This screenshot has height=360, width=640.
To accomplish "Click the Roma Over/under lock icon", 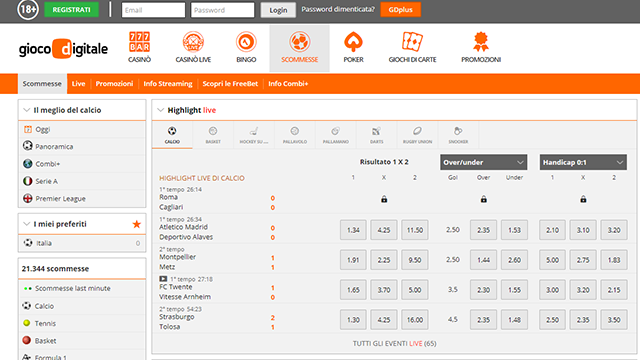I will (x=484, y=199).
